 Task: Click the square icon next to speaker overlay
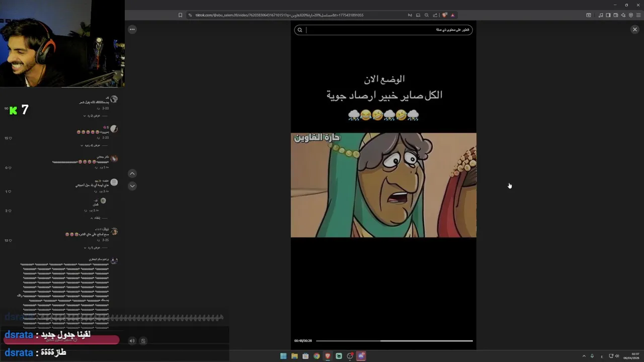coord(143,341)
